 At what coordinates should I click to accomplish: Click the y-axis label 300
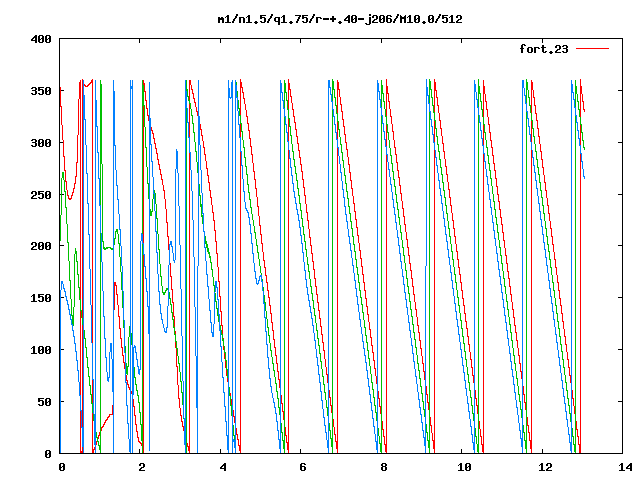coord(41,143)
